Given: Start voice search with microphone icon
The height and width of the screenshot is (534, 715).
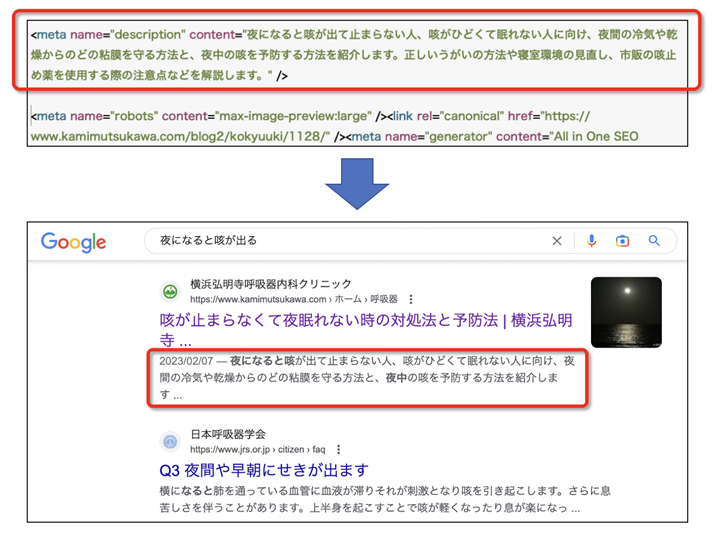Looking at the screenshot, I should [591, 241].
